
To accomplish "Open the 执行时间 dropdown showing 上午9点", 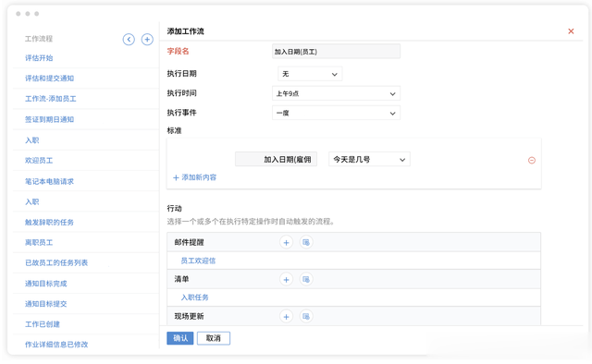I will coord(336,93).
